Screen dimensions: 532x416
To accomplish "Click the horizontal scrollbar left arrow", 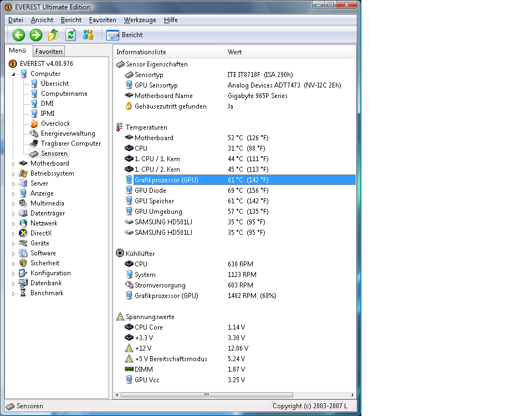I will 117,394.
